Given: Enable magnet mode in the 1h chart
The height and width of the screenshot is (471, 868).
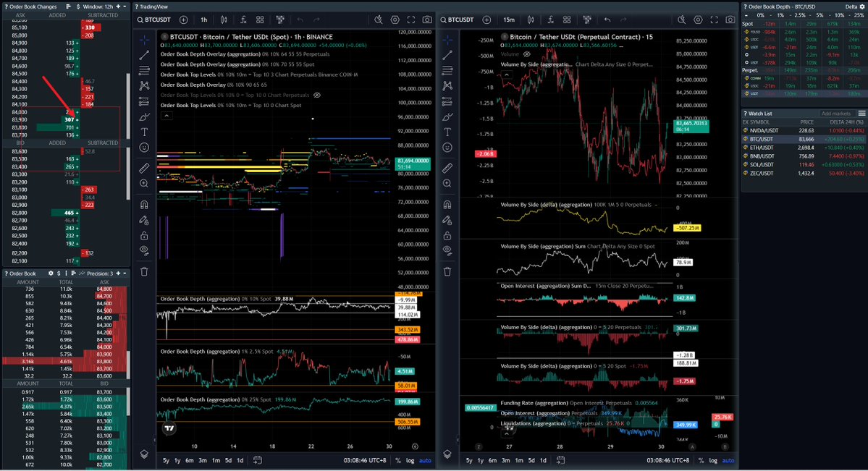Looking at the screenshot, I should click(x=144, y=204).
